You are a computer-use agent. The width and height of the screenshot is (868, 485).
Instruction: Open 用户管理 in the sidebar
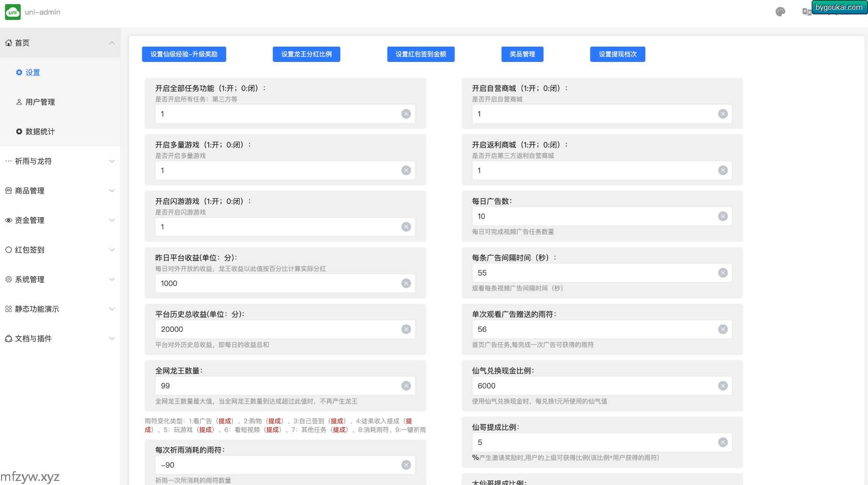[40, 102]
